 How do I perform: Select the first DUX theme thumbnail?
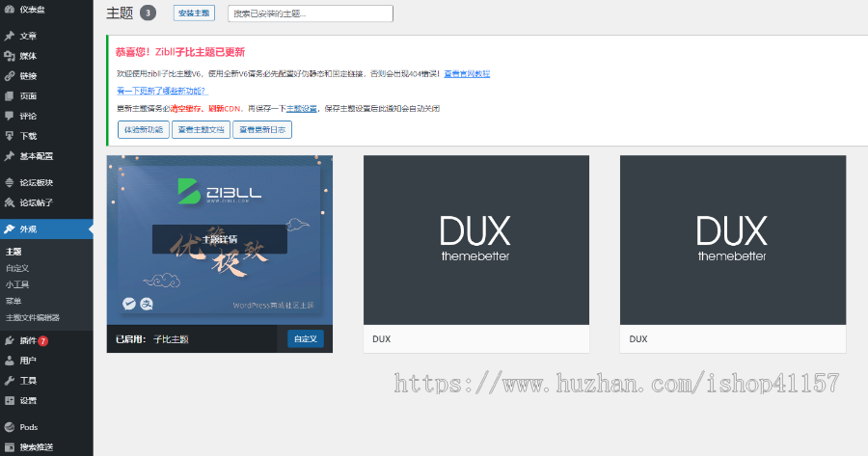click(x=476, y=240)
